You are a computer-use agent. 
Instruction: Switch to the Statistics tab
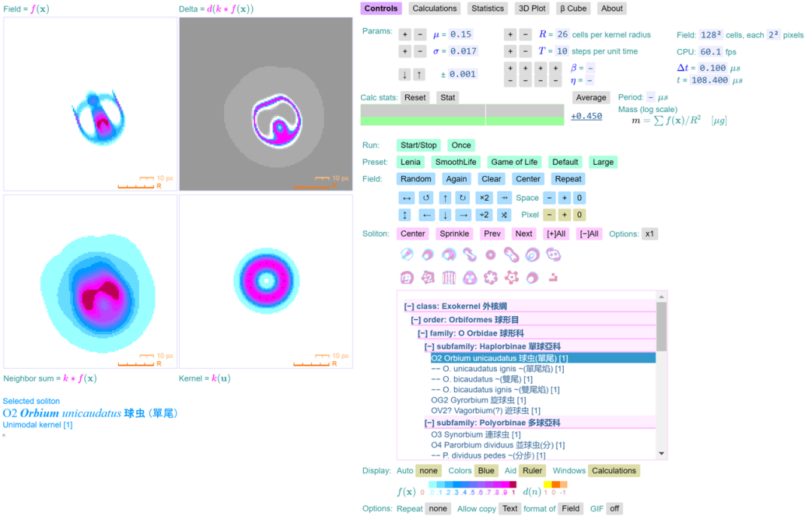tap(487, 9)
